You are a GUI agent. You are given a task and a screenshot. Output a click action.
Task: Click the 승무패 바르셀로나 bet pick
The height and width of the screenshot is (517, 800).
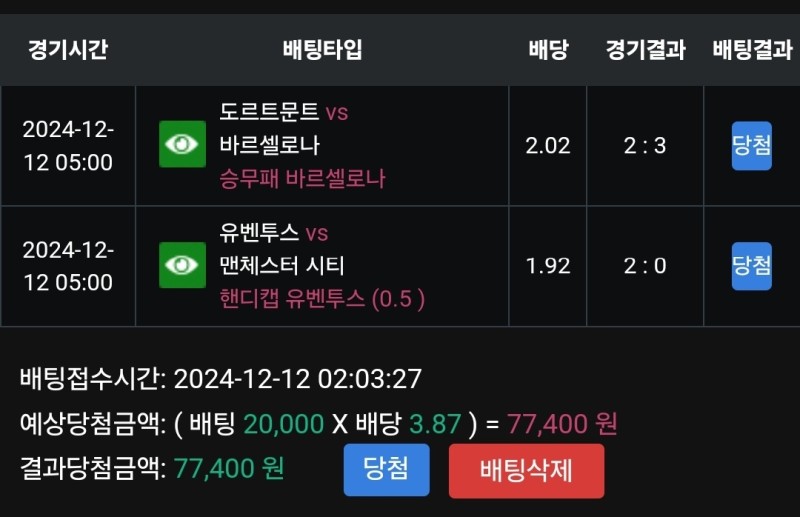[x=302, y=179]
